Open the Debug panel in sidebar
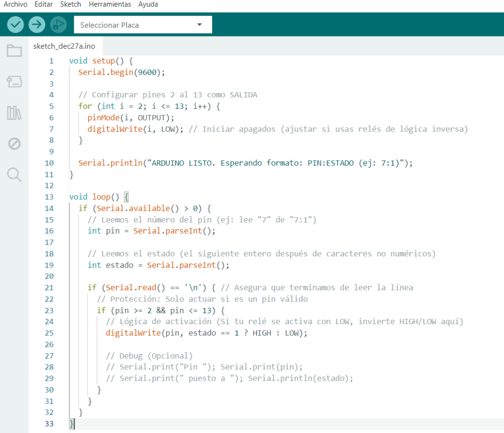 click(x=14, y=143)
